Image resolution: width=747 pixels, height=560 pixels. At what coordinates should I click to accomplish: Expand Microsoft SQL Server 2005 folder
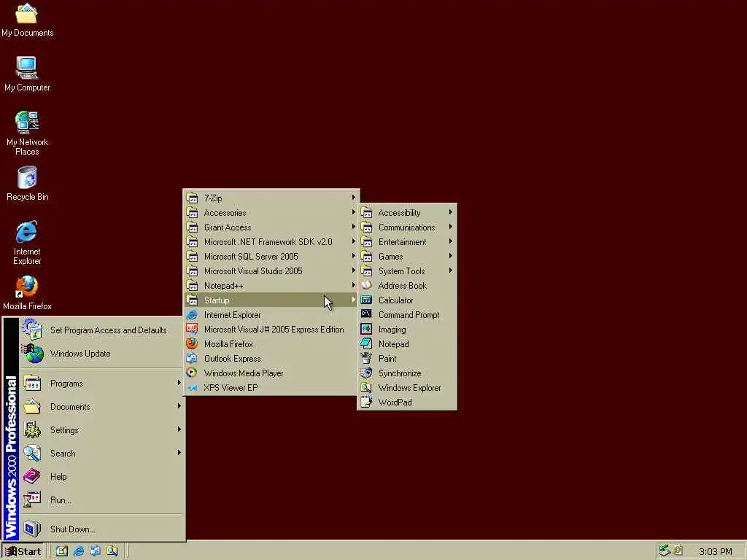[x=271, y=256]
